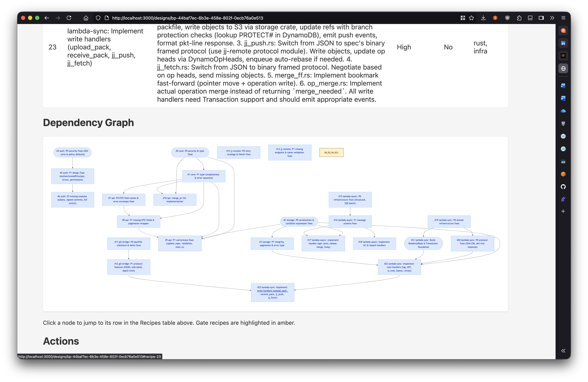Click graph node #2 storage P0 serialization fixes
The width and height of the screenshot is (588, 382).
point(299,222)
